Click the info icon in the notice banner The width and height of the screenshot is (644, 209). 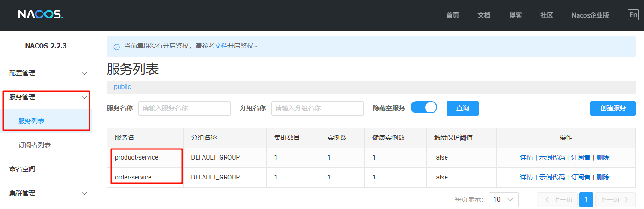[117, 47]
